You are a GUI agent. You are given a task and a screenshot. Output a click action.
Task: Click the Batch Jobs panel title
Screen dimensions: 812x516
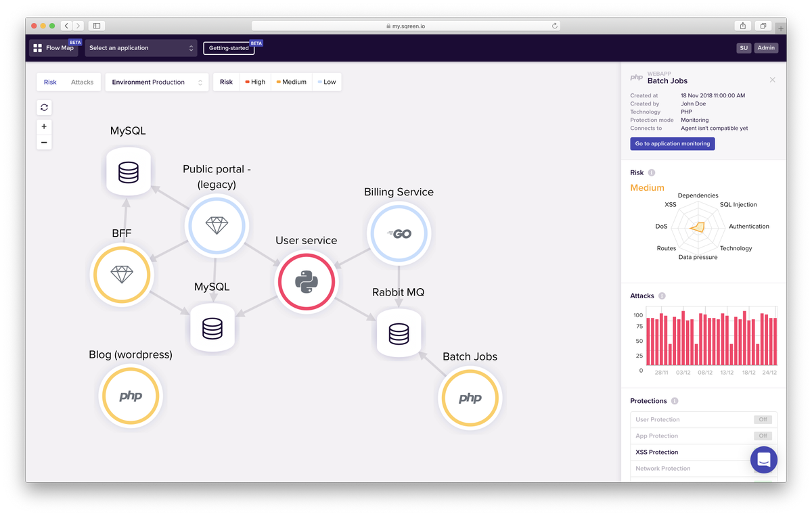[x=667, y=80]
